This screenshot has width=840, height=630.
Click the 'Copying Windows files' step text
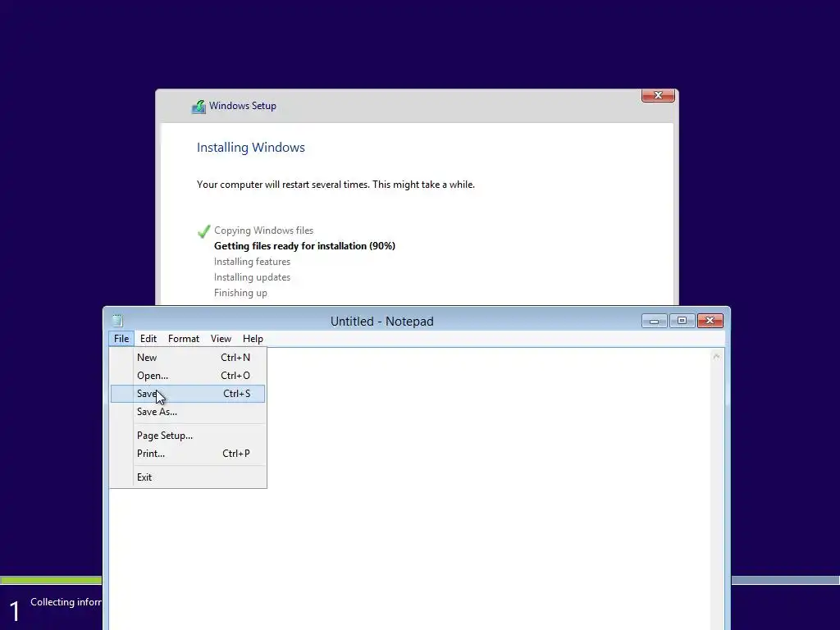(x=263, y=231)
